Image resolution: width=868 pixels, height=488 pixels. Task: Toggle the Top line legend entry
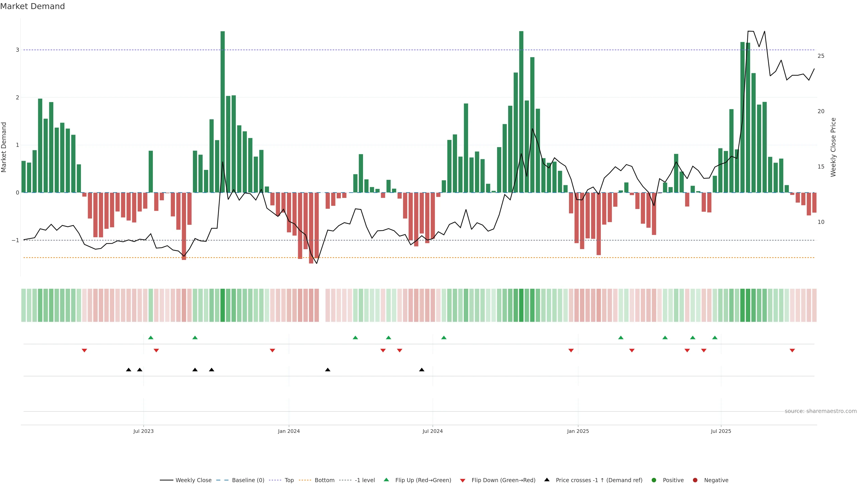pyautogui.click(x=289, y=480)
